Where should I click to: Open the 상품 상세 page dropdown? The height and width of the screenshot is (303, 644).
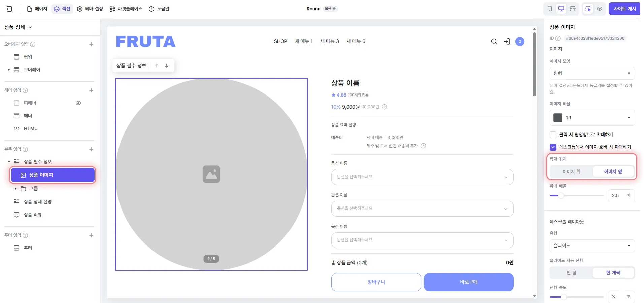pos(18,27)
